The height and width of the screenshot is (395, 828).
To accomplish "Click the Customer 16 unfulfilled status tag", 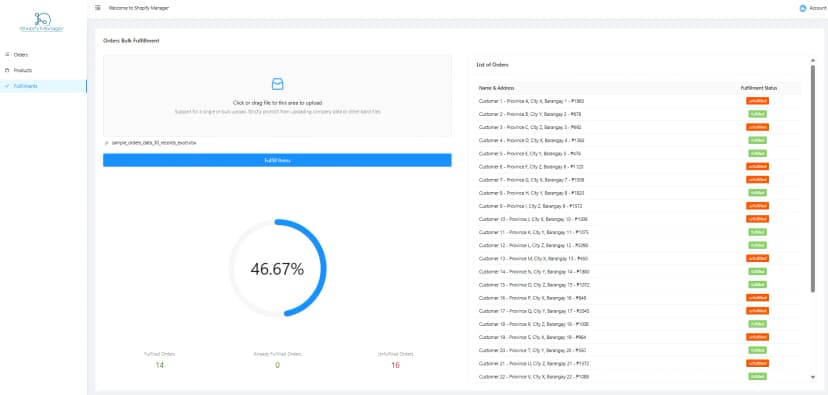I will pyautogui.click(x=757, y=298).
